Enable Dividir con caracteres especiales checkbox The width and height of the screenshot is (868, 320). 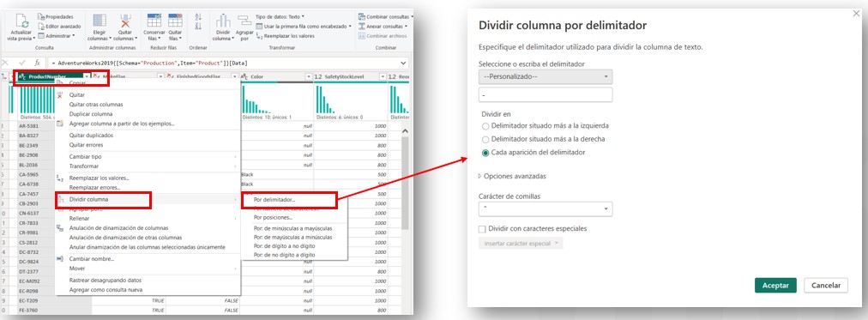482,229
